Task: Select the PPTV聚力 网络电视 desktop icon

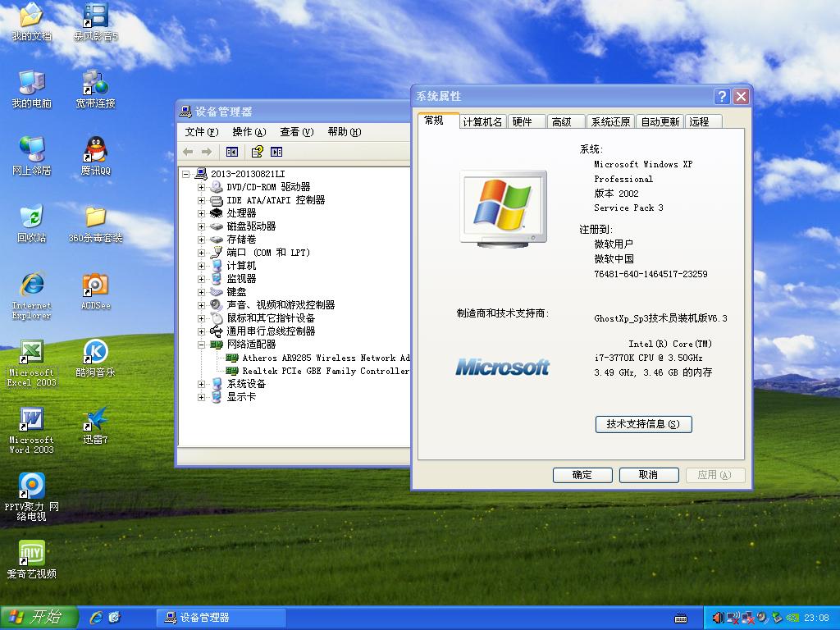Action: tap(32, 498)
